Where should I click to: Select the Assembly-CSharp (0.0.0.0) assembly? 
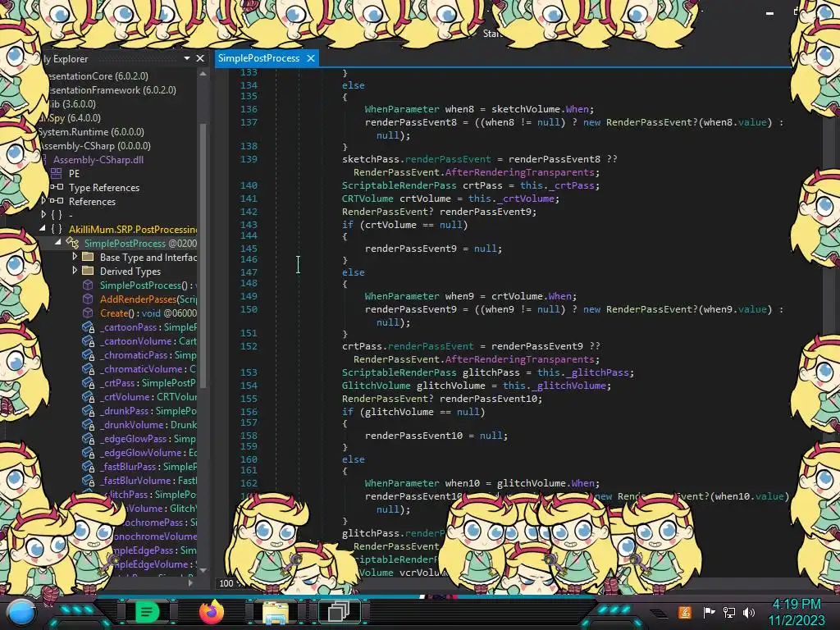click(x=95, y=146)
